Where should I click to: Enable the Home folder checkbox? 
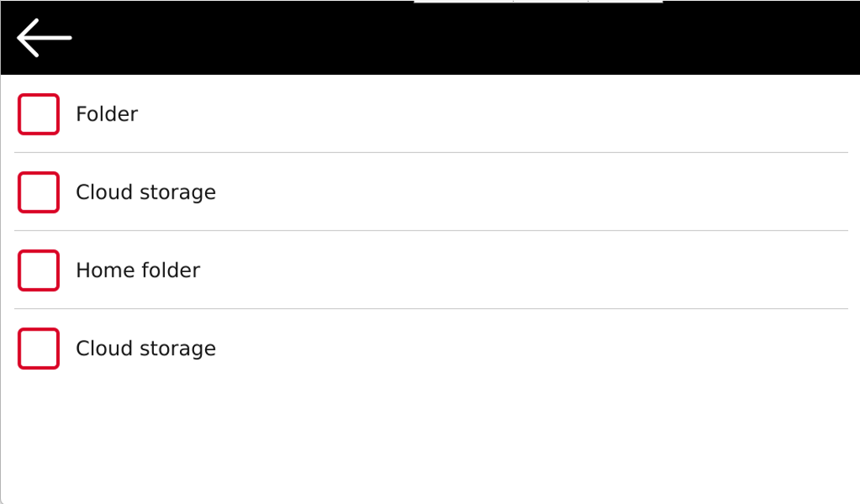pos(39,271)
